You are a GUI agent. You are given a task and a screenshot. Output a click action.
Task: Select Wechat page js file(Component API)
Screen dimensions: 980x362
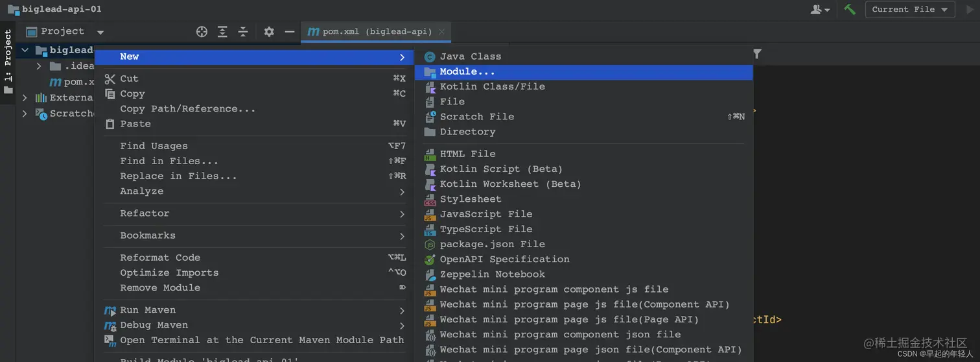tap(584, 304)
